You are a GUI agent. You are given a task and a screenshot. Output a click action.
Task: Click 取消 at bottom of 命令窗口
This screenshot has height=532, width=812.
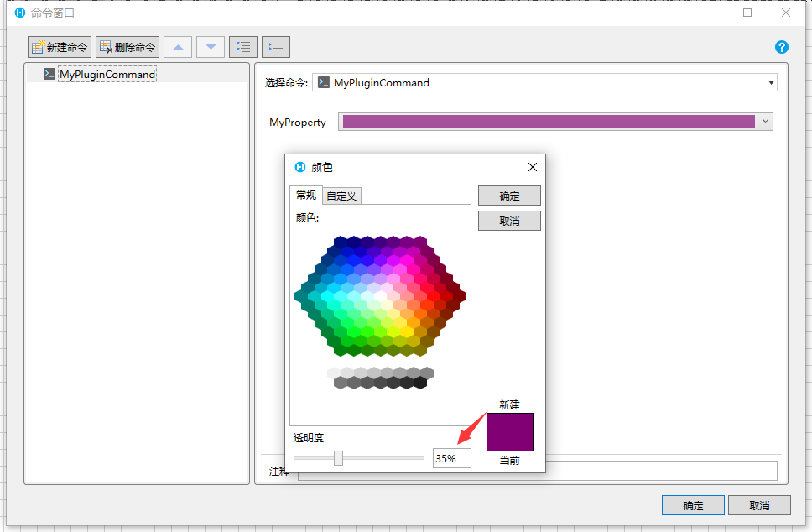[759, 506]
